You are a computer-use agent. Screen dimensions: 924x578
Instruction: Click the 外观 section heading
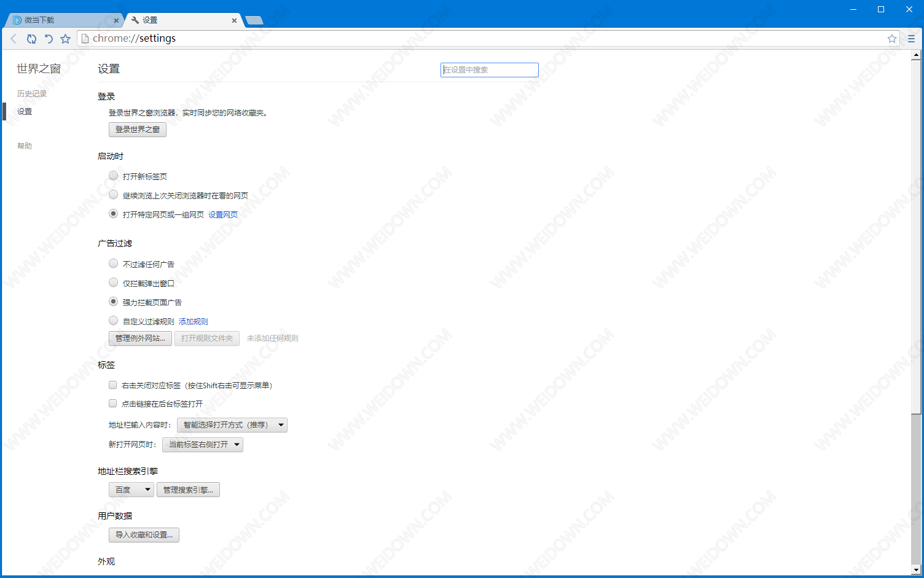(106, 562)
